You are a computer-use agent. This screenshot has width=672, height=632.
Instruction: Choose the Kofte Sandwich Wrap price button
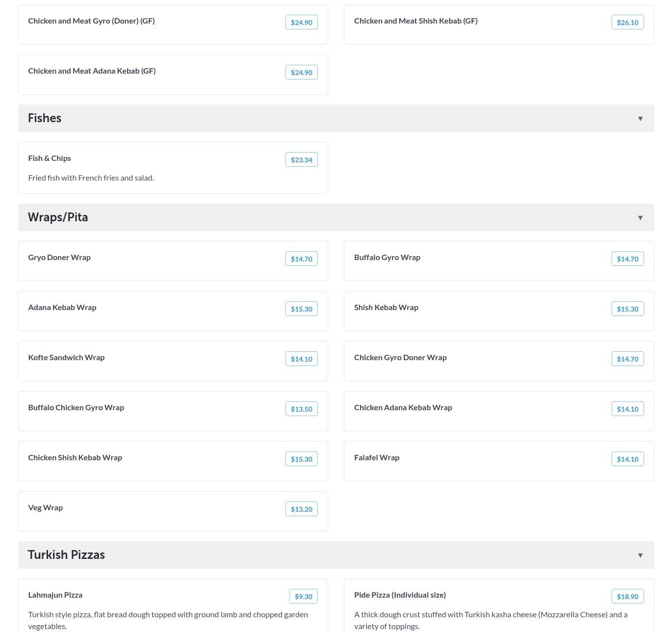[301, 359]
